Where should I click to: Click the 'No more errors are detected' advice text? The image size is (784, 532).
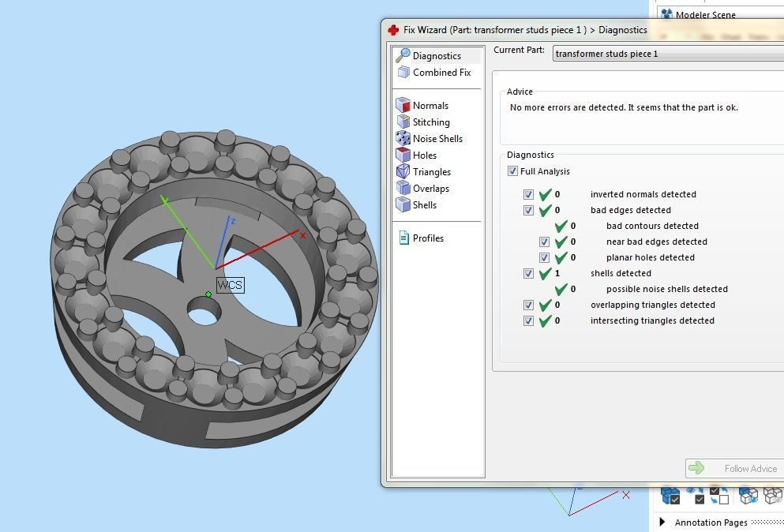click(x=624, y=107)
